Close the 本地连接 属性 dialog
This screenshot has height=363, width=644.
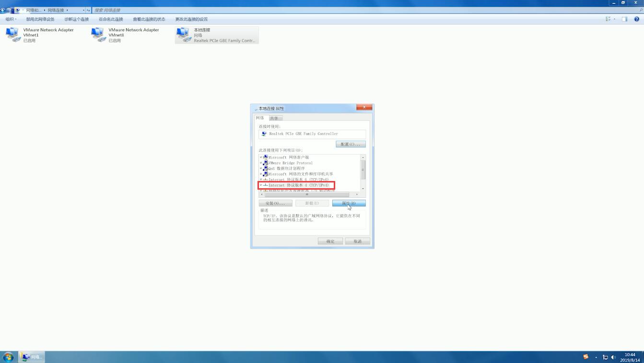point(364,108)
